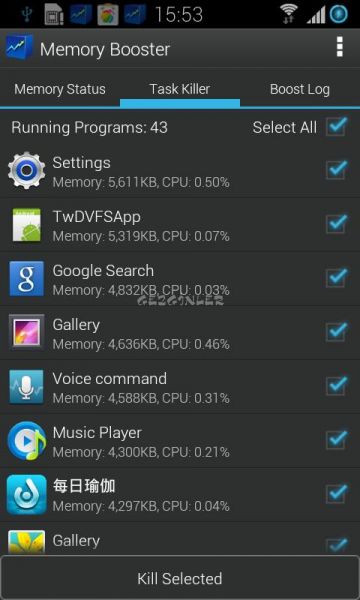The width and height of the screenshot is (360, 600).
Task: Tap the Music Player app icon
Action: 26,441
